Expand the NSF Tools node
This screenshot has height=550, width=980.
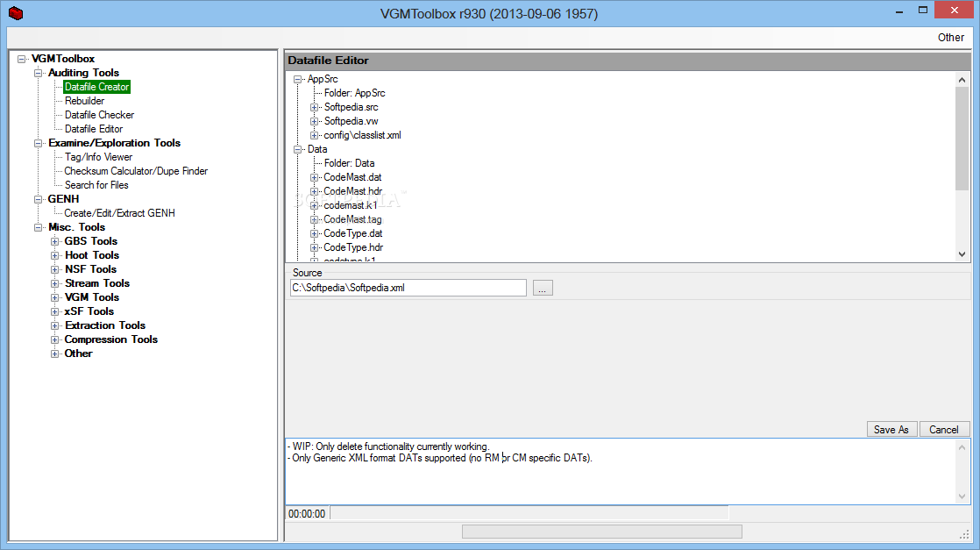click(x=55, y=269)
